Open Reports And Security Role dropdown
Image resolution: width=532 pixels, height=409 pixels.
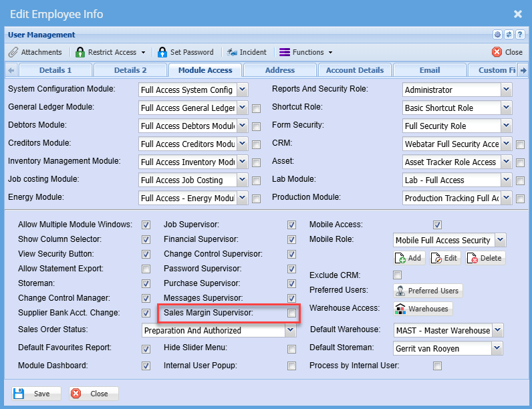pos(506,90)
